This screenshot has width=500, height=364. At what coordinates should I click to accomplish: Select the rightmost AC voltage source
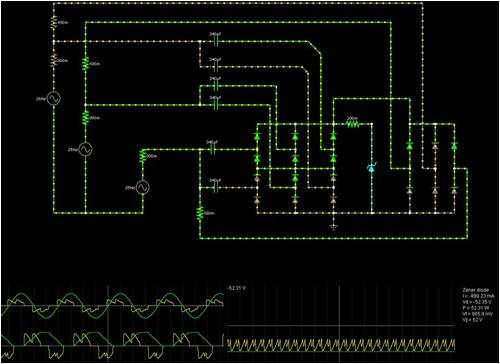pyautogui.click(x=142, y=187)
